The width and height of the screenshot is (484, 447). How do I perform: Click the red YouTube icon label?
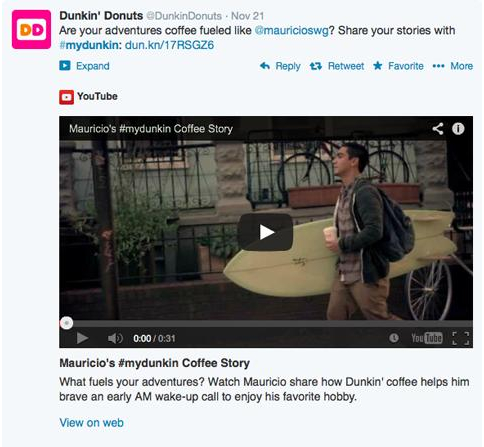[66, 97]
